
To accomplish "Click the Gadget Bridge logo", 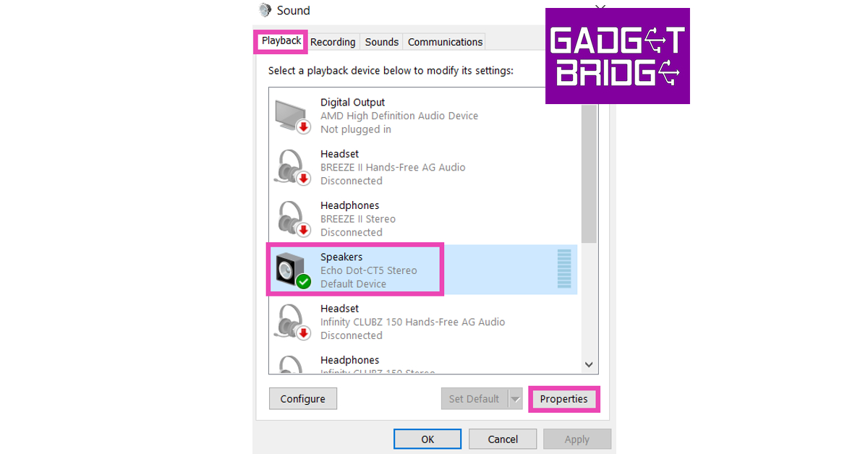I will tap(617, 56).
